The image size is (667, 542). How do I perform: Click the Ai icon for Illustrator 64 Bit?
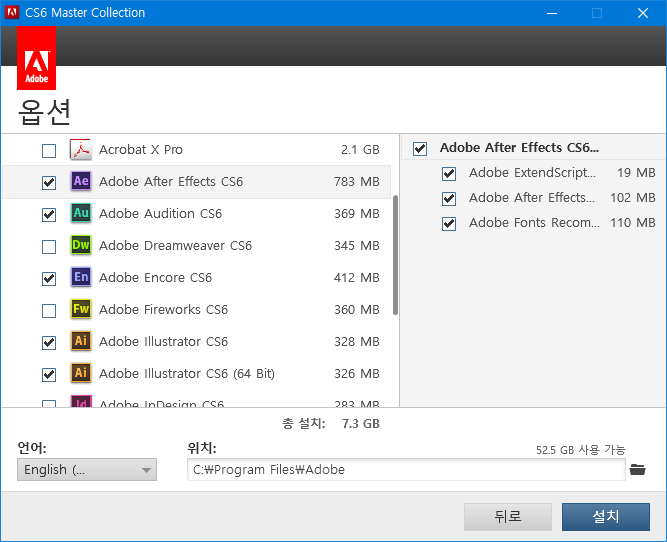coord(81,373)
